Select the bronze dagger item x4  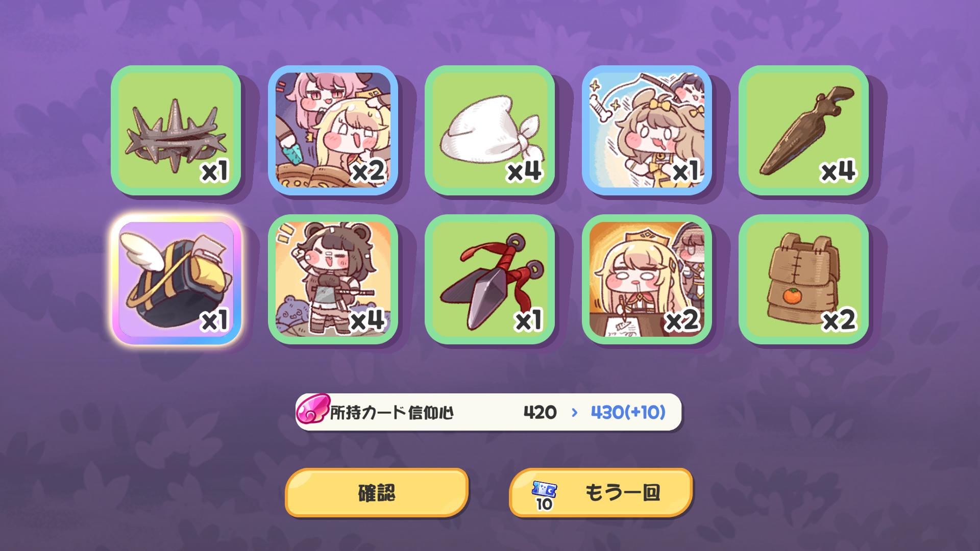[x=803, y=130]
